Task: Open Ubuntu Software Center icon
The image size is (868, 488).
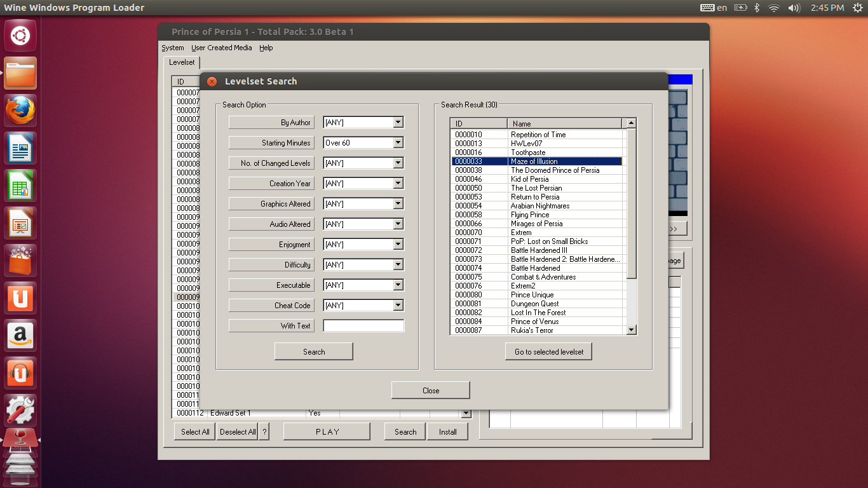Action: pyautogui.click(x=20, y=261)
